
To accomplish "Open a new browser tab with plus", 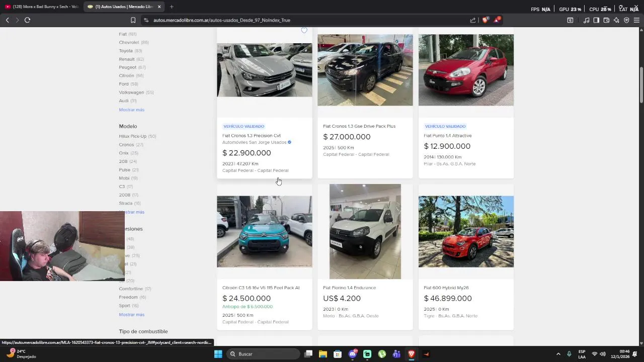I will (172, 7).
